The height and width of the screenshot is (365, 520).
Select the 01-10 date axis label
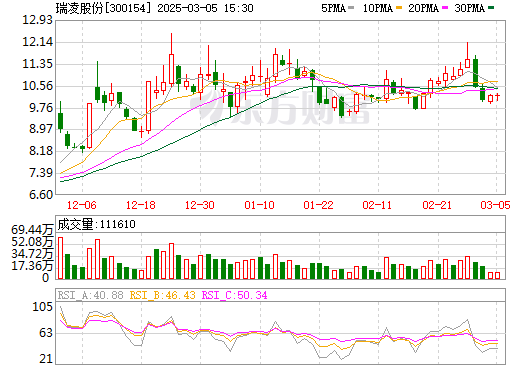[259, 205]
